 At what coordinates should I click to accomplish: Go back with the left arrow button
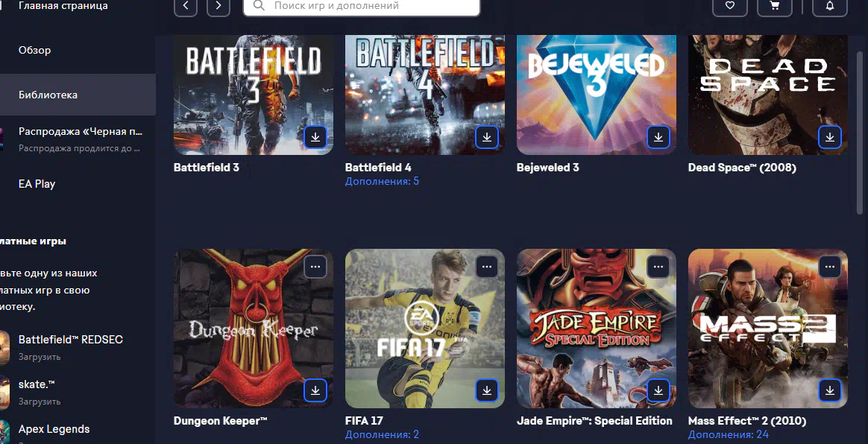(x=186, y=5)
